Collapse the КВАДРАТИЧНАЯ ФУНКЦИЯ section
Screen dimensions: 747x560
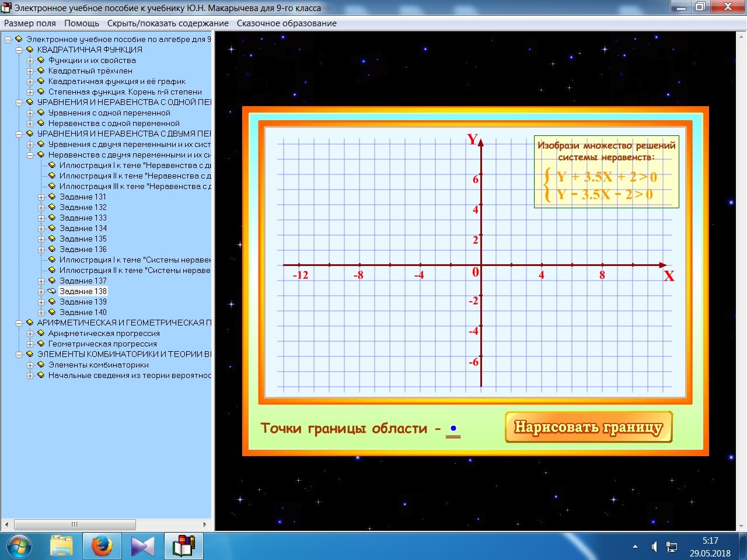[x=19, y=50]
